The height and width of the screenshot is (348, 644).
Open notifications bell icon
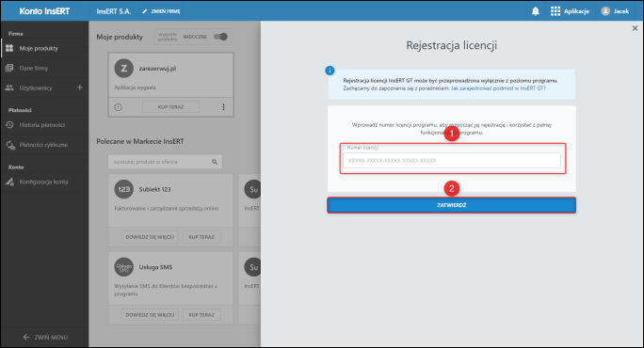535,11
